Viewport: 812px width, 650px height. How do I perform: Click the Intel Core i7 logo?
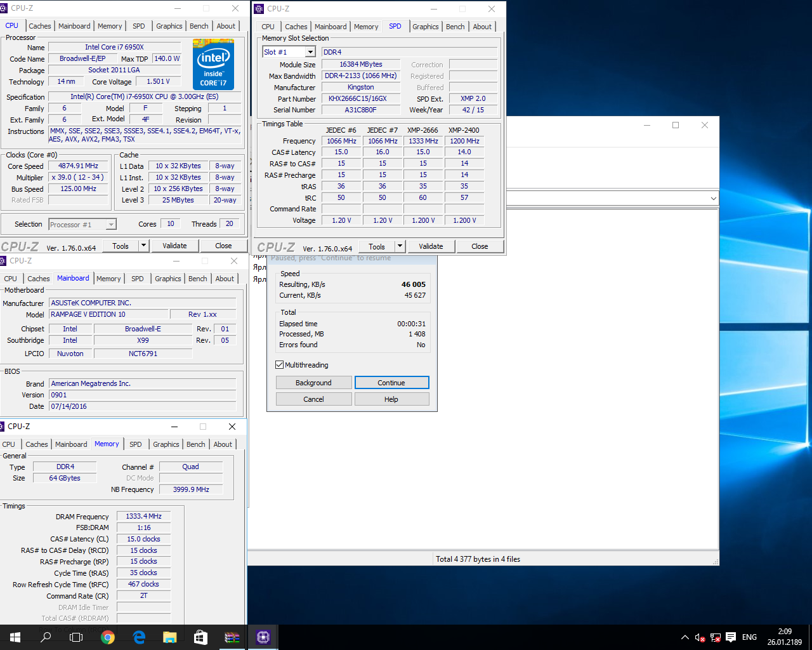[213, 64]
